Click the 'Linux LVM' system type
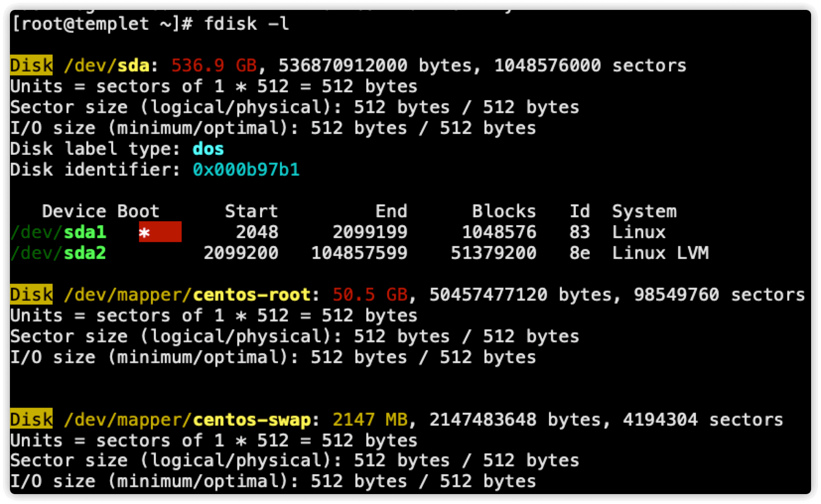 point(660,253)
